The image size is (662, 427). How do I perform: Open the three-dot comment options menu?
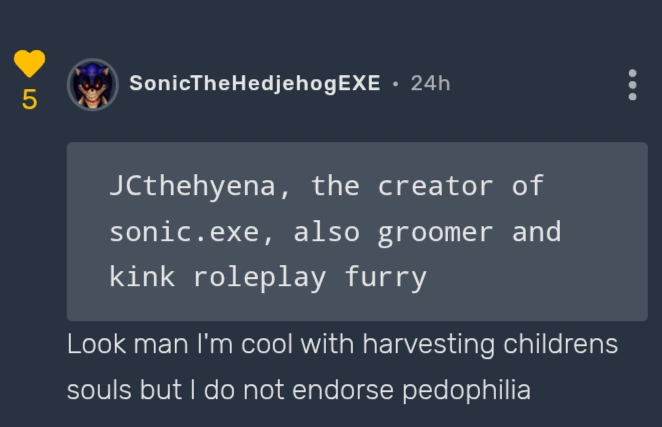click(x=632, y=85)
